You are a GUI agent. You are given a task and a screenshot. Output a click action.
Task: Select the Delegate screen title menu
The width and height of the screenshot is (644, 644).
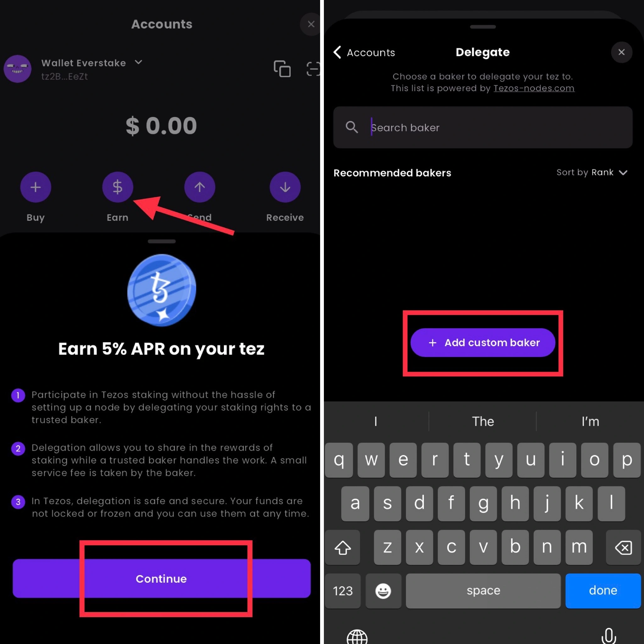(482, 52)
